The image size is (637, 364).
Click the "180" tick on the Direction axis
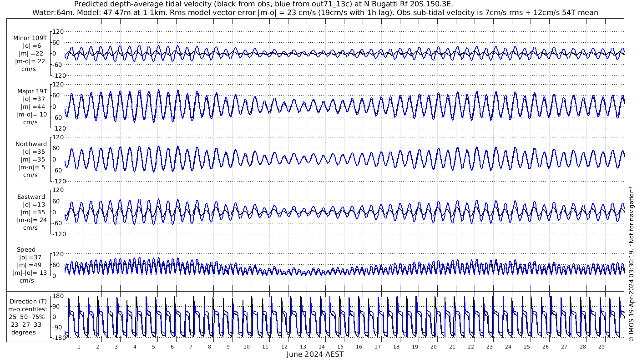coord(58,297)
